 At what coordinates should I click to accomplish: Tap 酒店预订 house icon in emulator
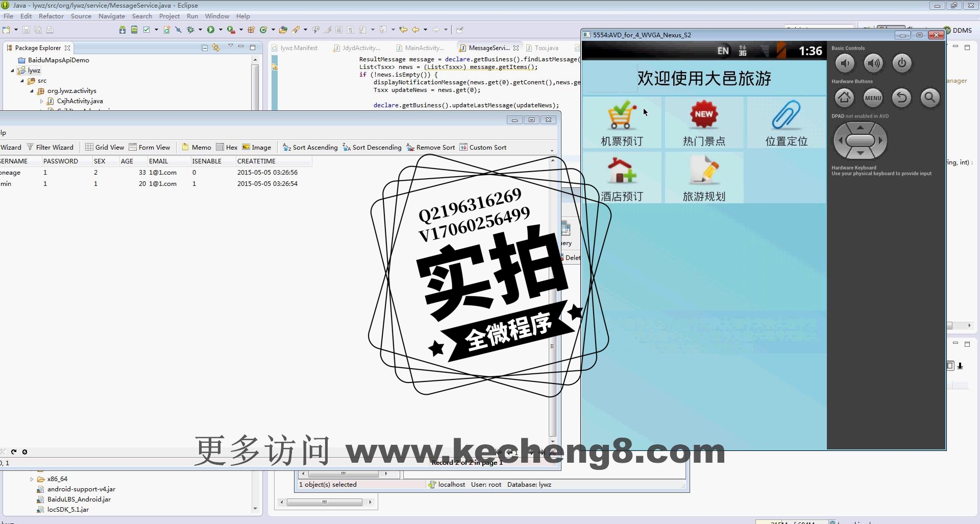(x=622, y=178)
